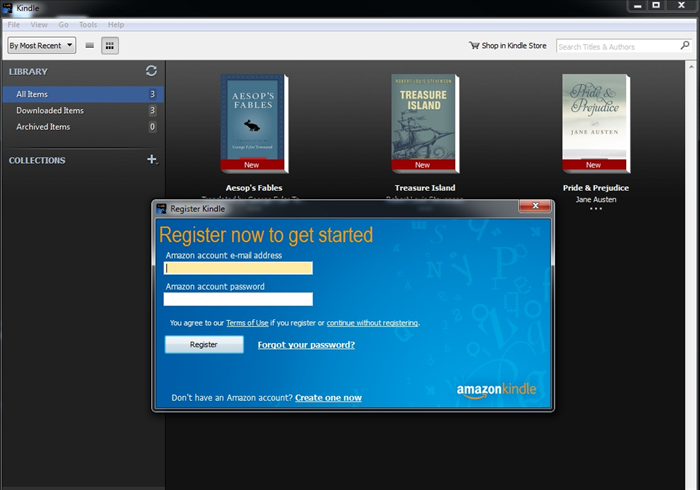Focus the Amazon account password field
This screenshot has width=700, height=490.
(x=238, y=299)
